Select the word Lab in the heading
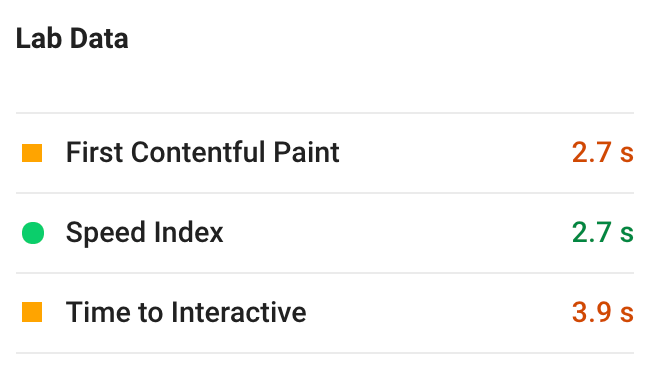The height and width of the screenshot is (376, 664). pyautogui.click(x=39, y=39)
